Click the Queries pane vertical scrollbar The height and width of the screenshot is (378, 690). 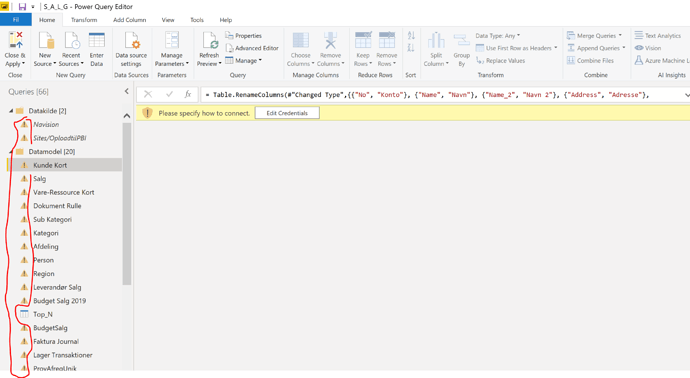pyautogui.click(x=127, y=204)
